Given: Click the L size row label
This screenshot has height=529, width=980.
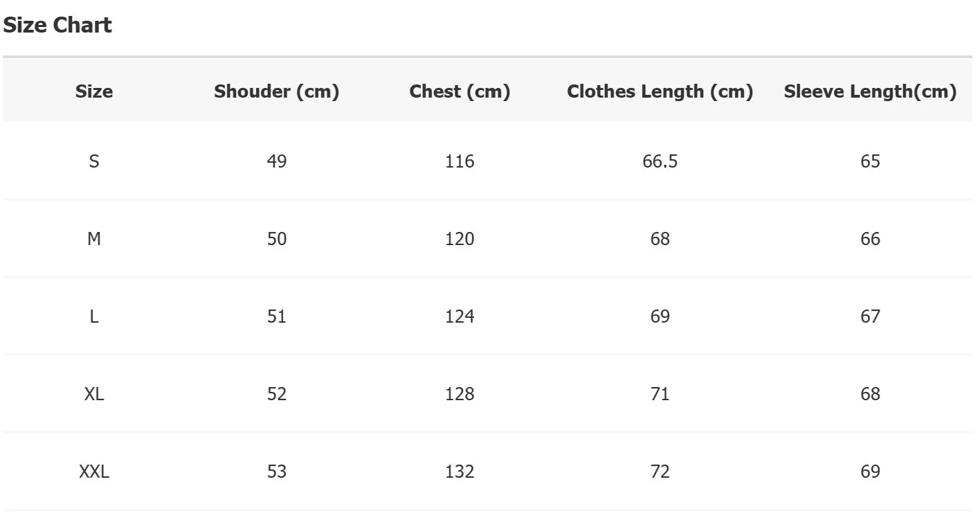Looking at the screenshot, I should pos(94,316).
